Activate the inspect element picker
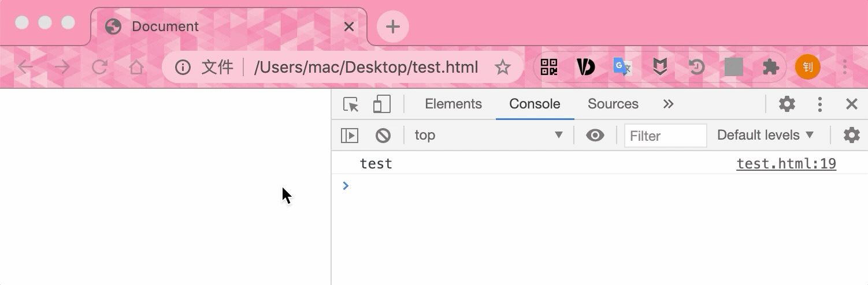The height and width of the screenshot is (285, 868). coord(351,104)
